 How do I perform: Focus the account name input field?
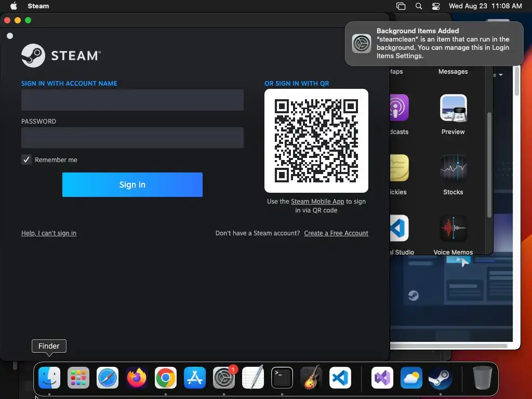click(x=132, y=100)
